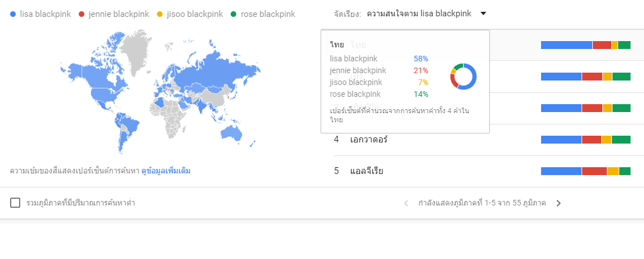Viewport: 644px width, 259px height.
Task: Click the top region's stacked color bar
Action: click(586, 45)
